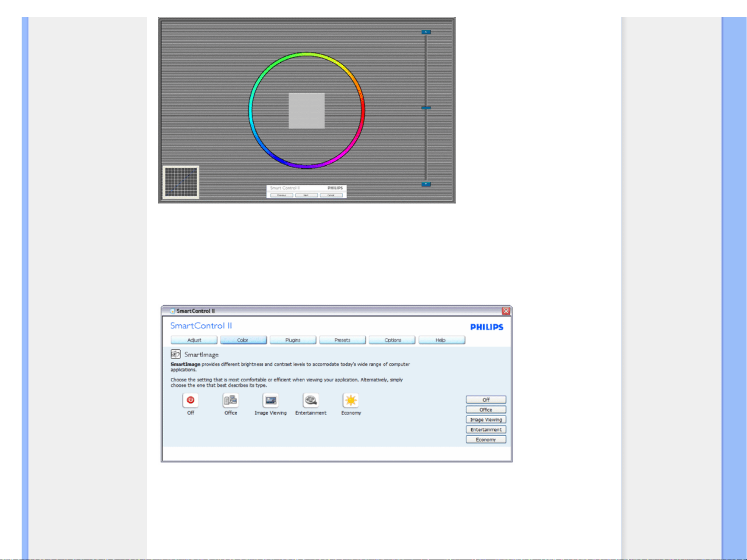Click the vertical slider's middle handle
Image resolution: width=747 pixels, height=560 pixels.
tap(426, 108)
